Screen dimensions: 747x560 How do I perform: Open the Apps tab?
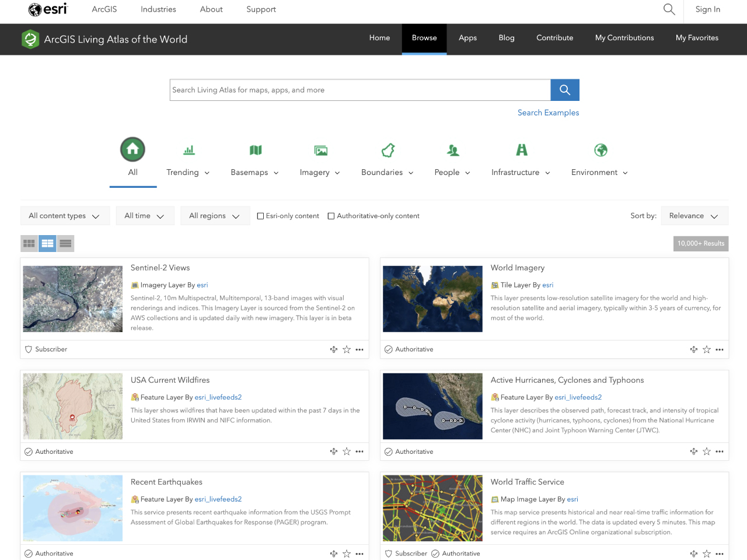click(467, 38)
